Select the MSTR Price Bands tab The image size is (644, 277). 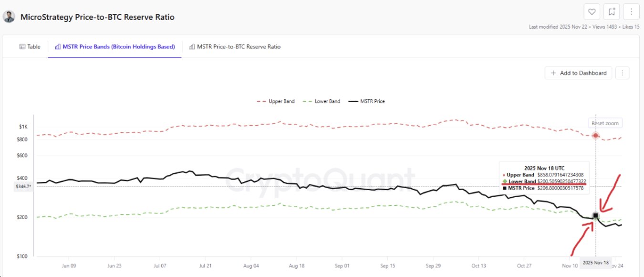click(x=115, y=47)
